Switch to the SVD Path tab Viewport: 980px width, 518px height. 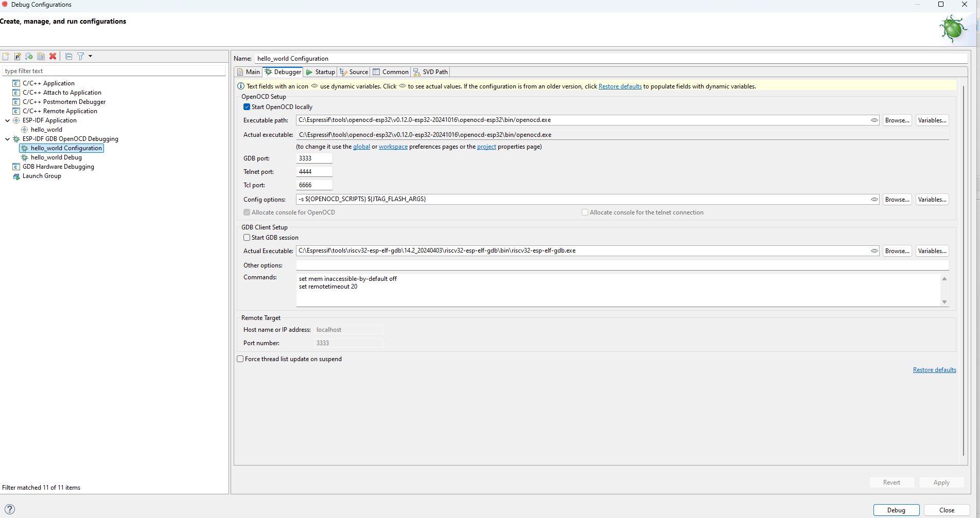tap(430, 72)
